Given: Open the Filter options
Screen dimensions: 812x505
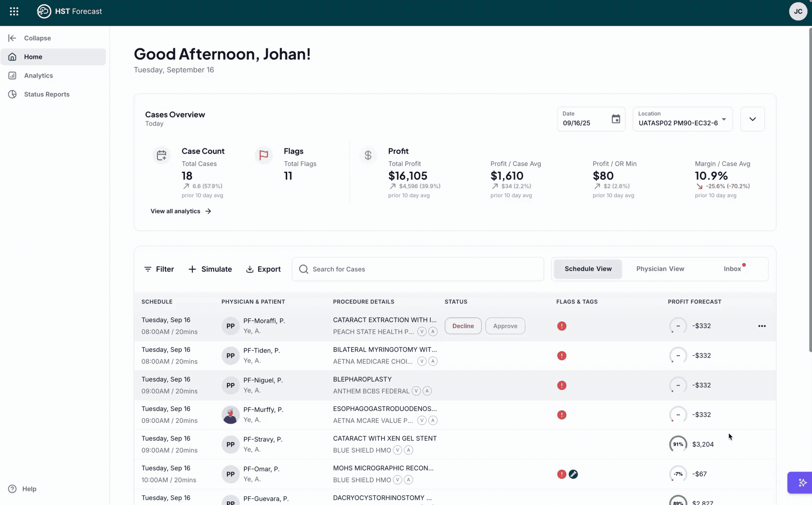Looking at the screenshot, I should (159, 269).
